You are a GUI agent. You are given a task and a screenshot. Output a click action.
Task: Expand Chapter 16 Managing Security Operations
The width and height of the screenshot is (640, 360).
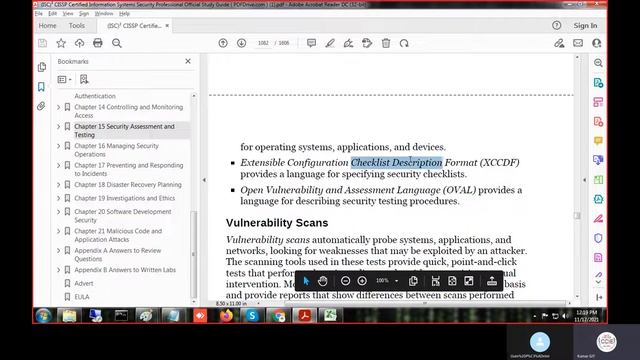point(58,146)
